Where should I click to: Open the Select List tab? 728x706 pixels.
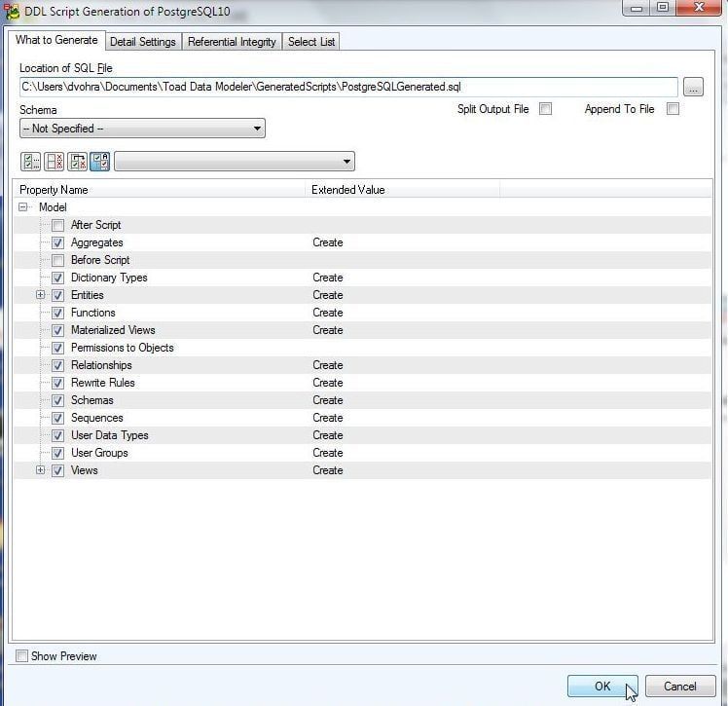click(x=311, y=42)
